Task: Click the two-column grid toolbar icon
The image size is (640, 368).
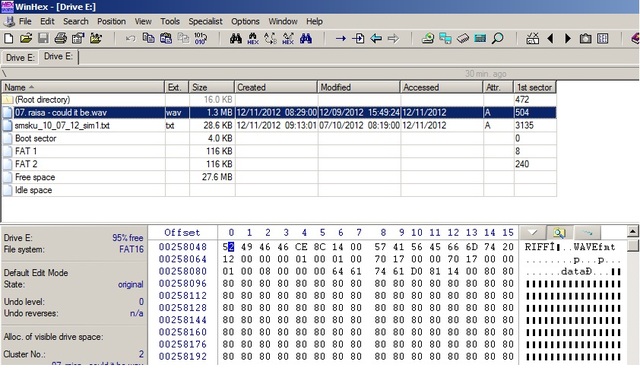Action: point(603,38)
